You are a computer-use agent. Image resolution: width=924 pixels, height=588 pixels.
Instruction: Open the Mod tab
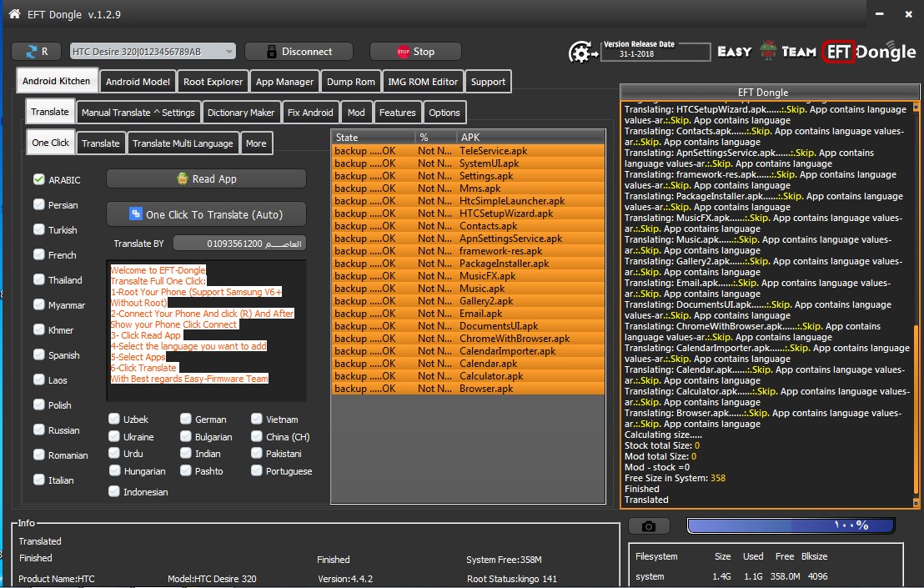(x=356, y=113)
